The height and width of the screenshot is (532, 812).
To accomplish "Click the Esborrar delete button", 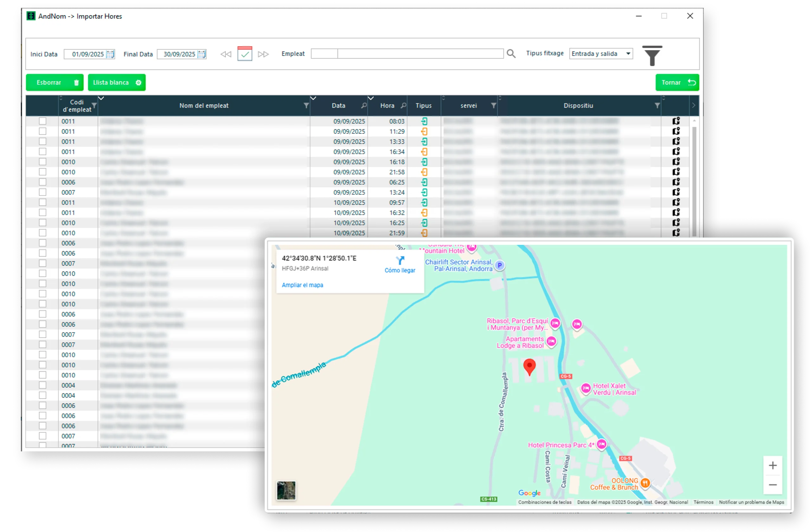I will click(x=55, y=82).
